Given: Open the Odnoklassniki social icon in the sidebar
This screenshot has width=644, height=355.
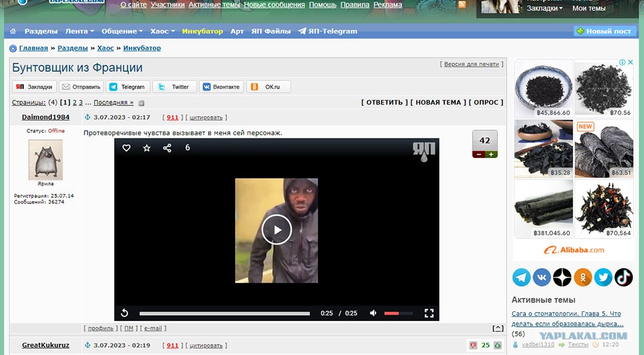Looking at the screenshot, I should (583, 277).
